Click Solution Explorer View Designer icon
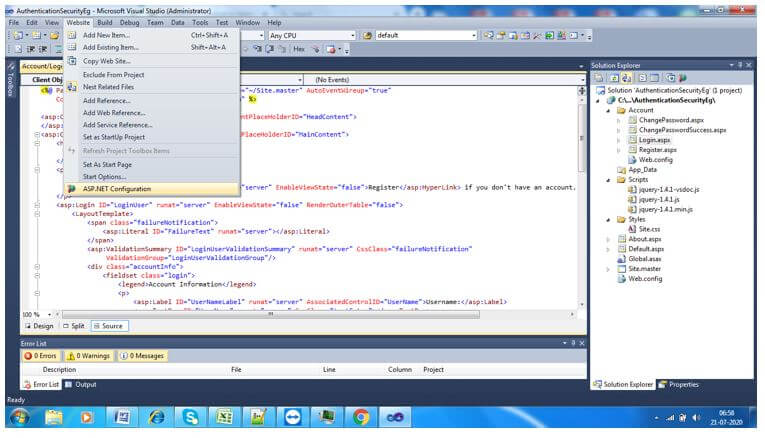765x438 pixels. click(654, 78)
